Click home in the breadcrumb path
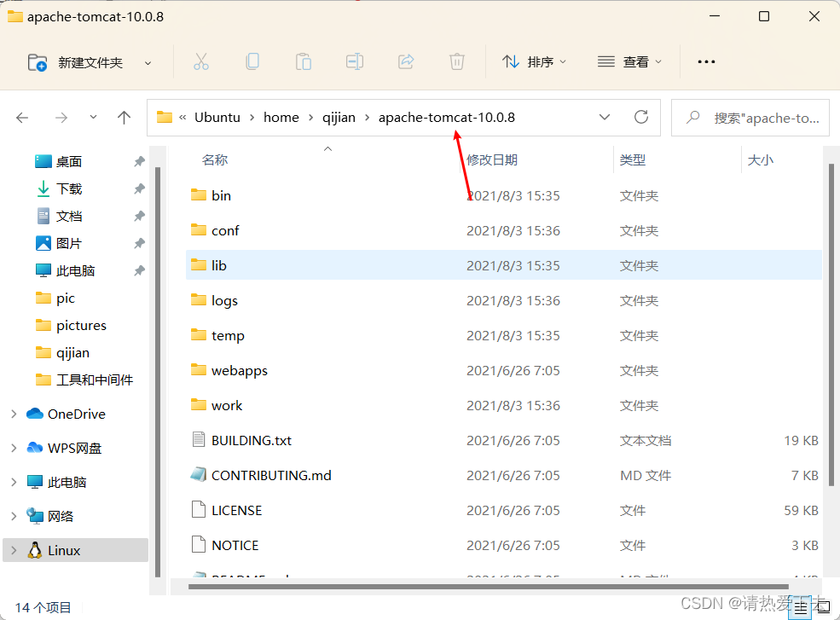This screenshot has width=840, height=620. (x=281, y=118)
